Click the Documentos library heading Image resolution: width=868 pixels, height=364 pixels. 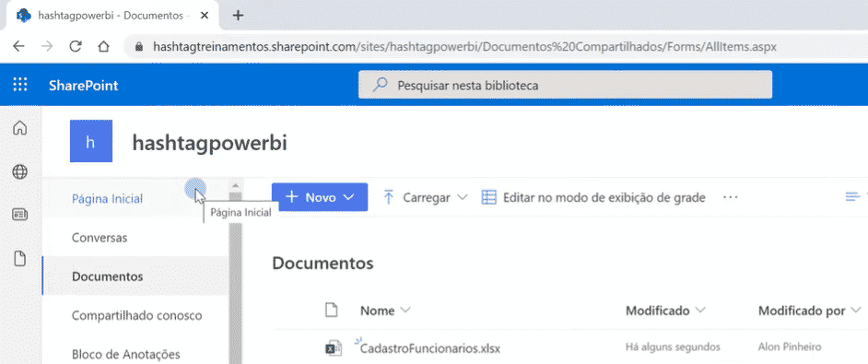323,264
